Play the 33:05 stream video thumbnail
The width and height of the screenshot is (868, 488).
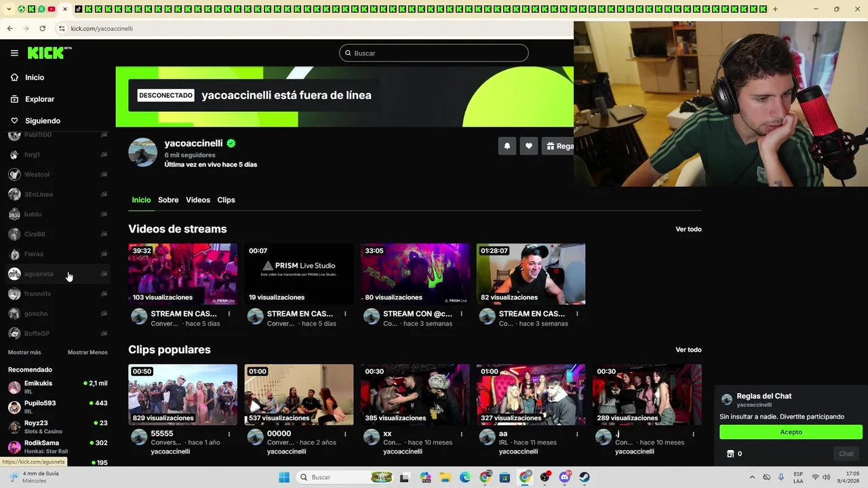point(415,274)
